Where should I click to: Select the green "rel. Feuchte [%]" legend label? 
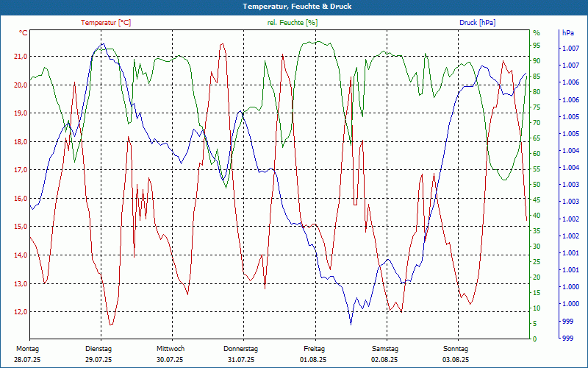292,23
